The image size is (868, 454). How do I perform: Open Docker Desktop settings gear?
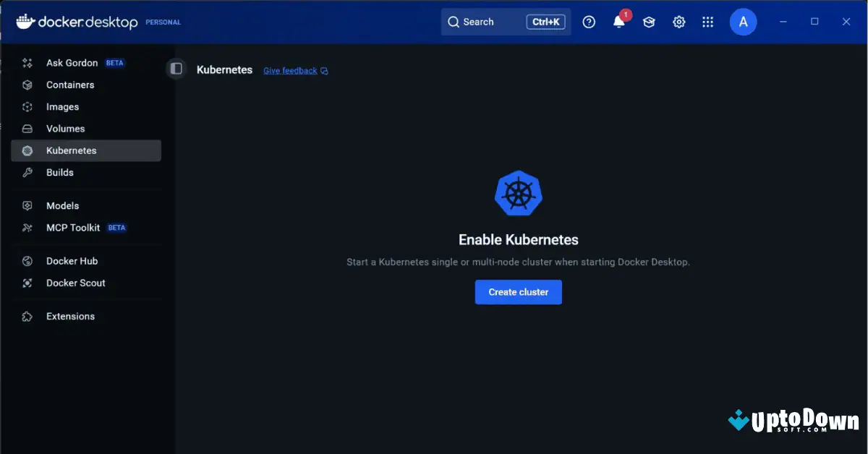pos(678,22)
